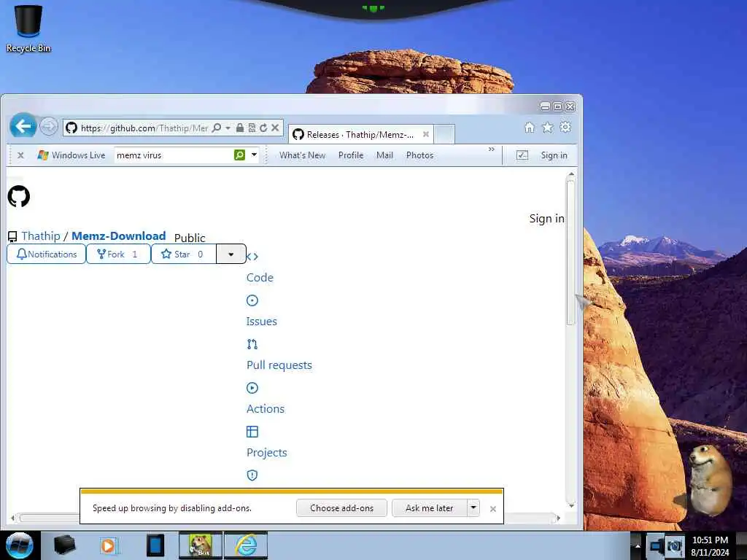This screenshot has height=560, width=747.
Task: Open the Pull requests link
Action: click(x=279, y=365)
